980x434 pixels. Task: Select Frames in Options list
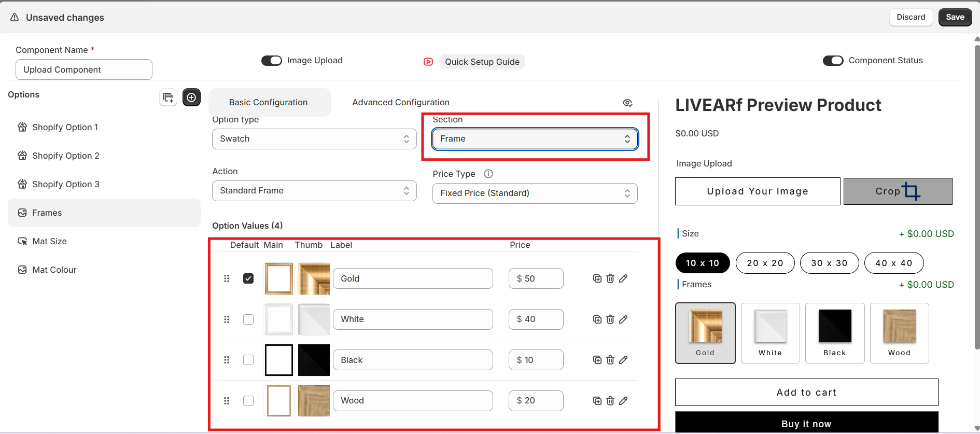(104, 213)
